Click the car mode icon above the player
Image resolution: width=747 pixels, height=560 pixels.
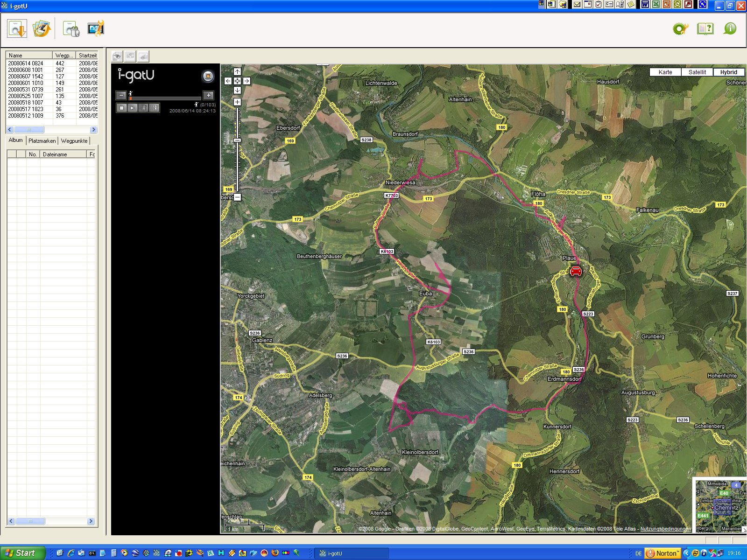coord(143,56)
